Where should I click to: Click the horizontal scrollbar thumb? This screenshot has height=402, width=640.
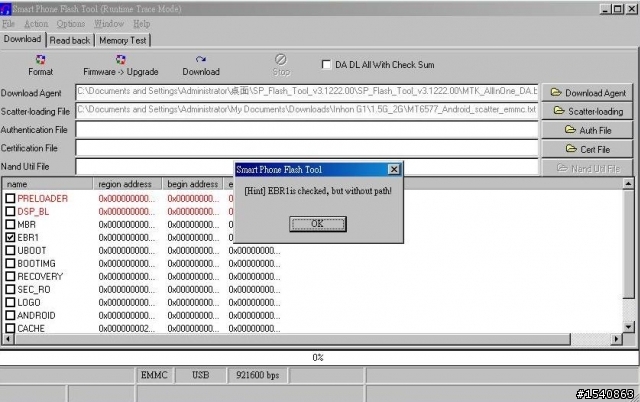[292, 339]
